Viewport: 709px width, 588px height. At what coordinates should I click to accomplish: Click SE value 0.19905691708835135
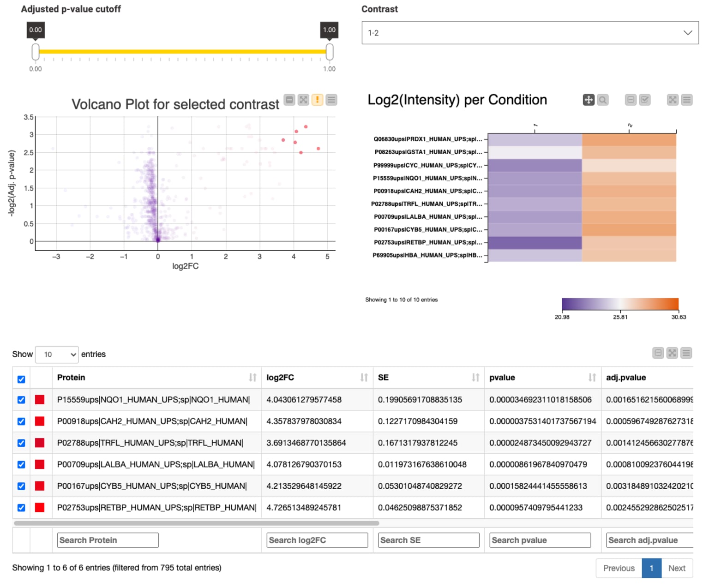pos(420,400)
